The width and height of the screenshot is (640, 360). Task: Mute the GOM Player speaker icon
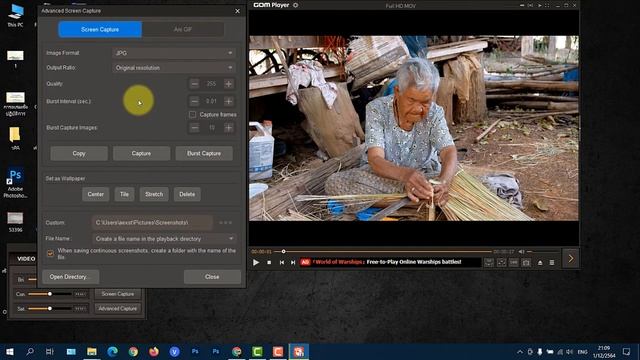[521, 251]
